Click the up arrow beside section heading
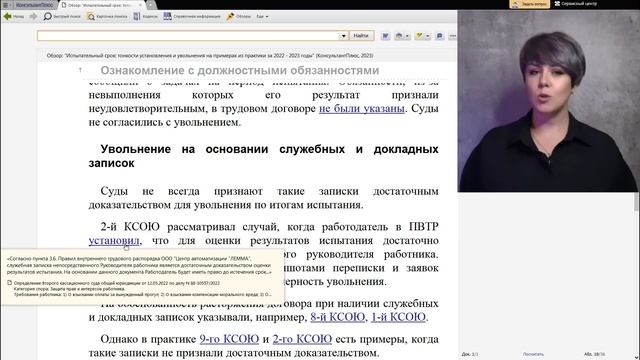640x360 pixels. point(80,70)
